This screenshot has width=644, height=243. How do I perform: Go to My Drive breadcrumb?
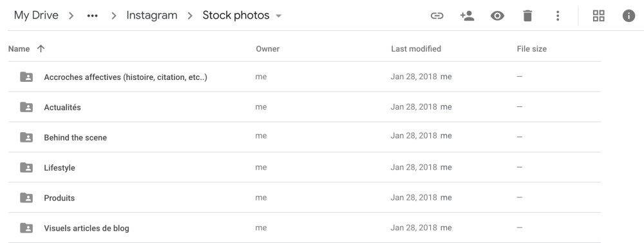pos(36,15)
